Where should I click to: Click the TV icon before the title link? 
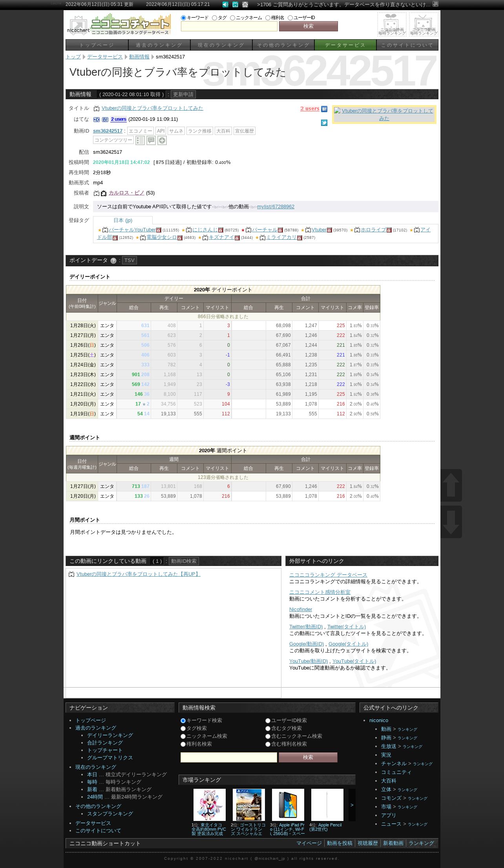point(97,109)
